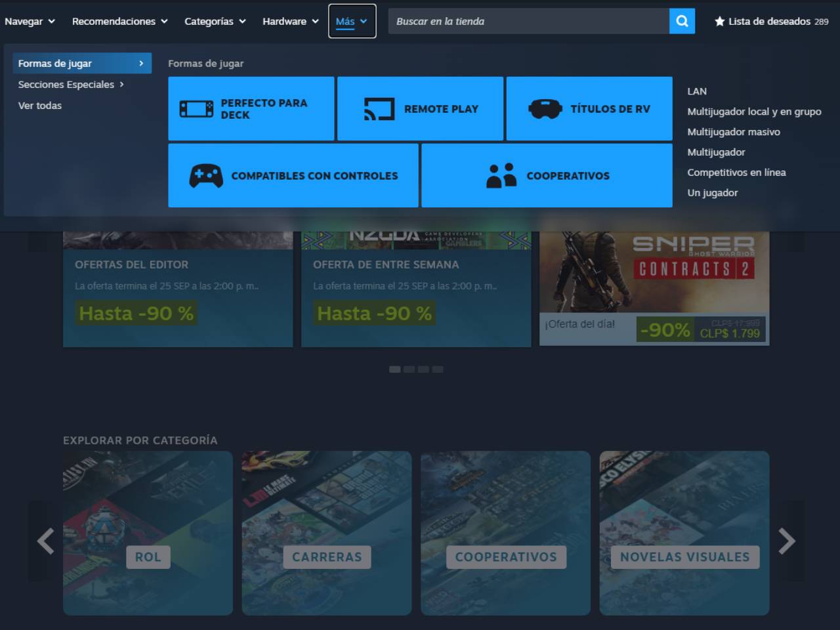Focus the Buscar en la tienda field

click(x=528, y=22)
